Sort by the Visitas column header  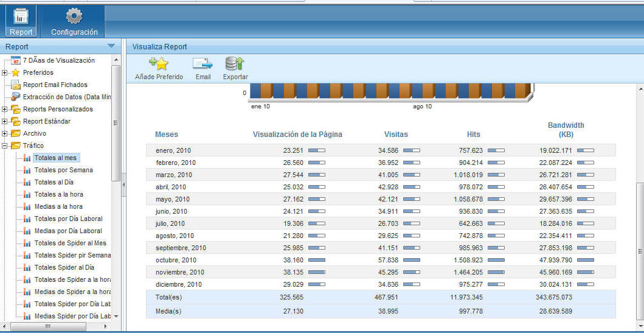coord(396,135)
